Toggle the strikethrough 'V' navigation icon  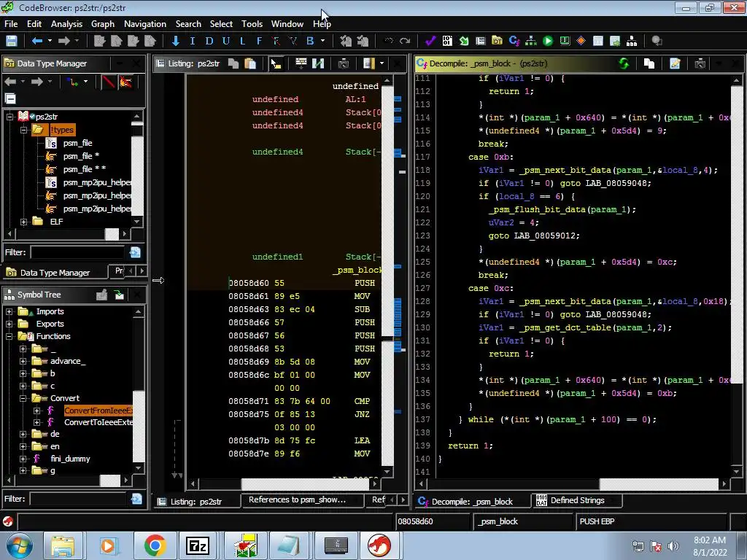pos(293,41)
